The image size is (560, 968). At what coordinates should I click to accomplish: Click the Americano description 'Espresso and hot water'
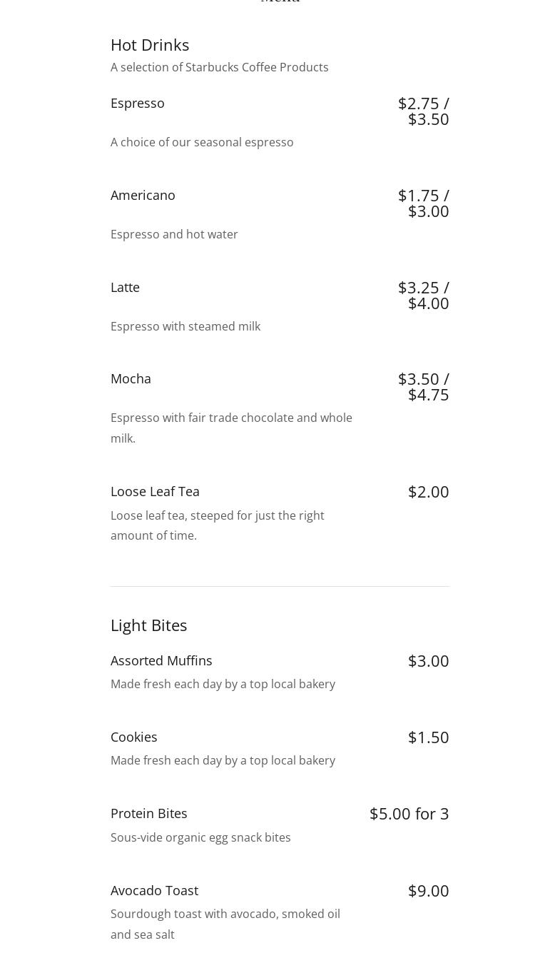[x=174, y=234]
